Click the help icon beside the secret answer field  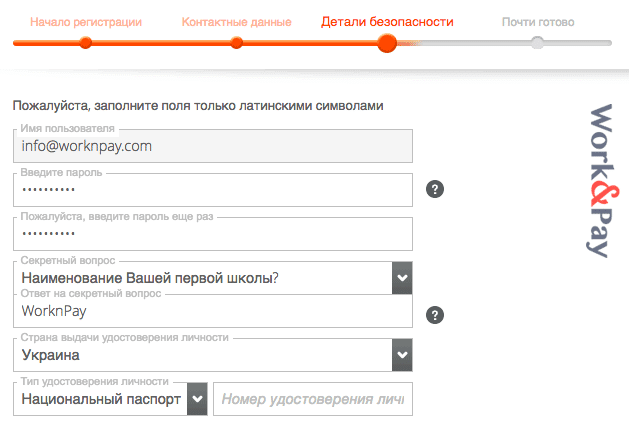point(434,315)
